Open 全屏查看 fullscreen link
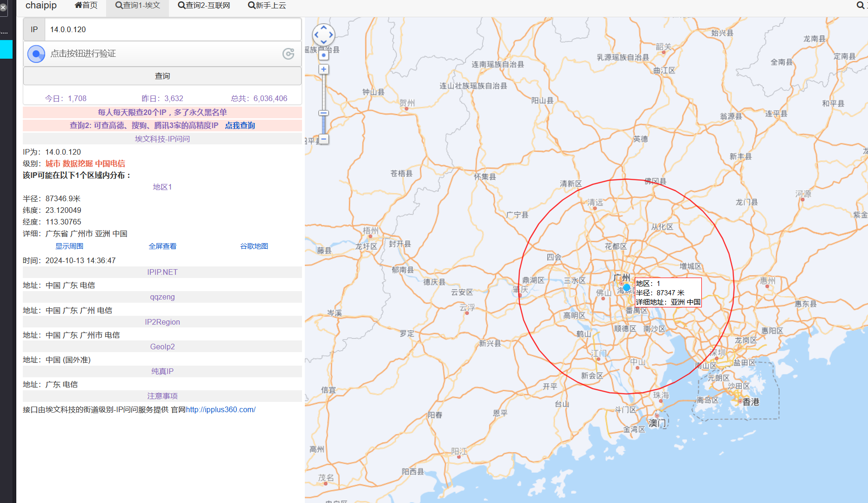The height and width of the screenshot is (503, 868). click(x=162, y=246)
